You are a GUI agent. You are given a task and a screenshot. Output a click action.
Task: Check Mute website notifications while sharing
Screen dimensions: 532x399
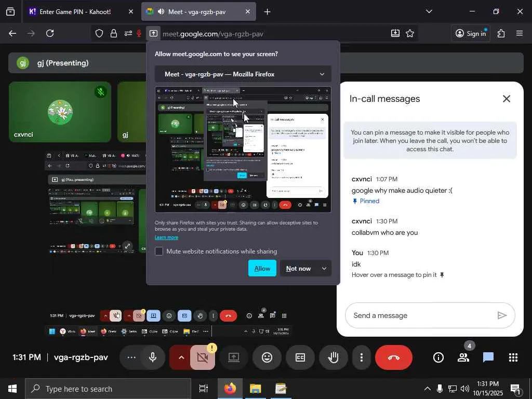159,251
